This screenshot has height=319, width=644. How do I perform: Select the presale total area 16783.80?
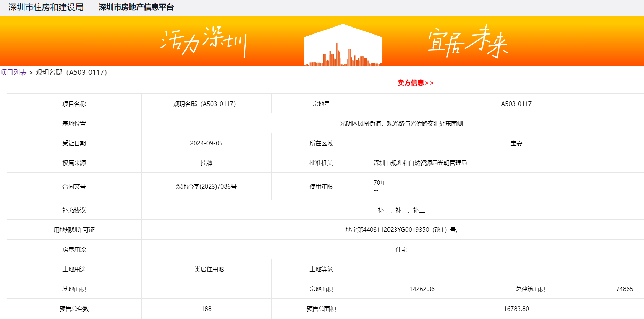click(x=516, y=309)
